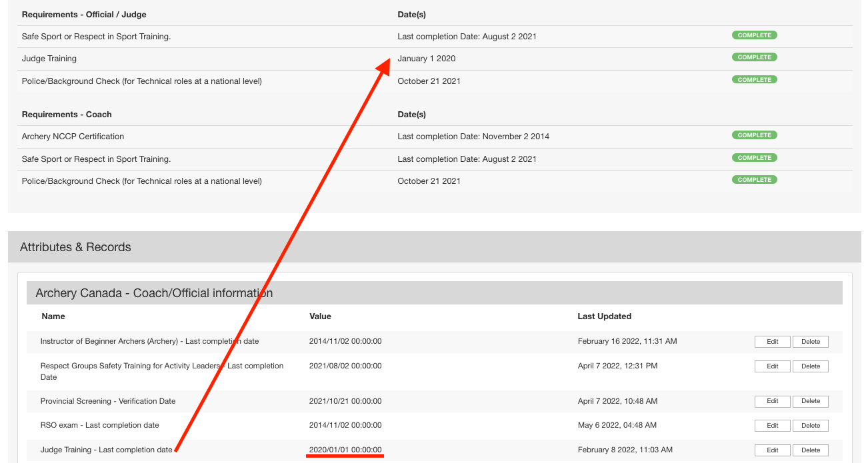
Task: Delete the Provincial Screening record
Action: pyautogui.click(x=810, y=401)
